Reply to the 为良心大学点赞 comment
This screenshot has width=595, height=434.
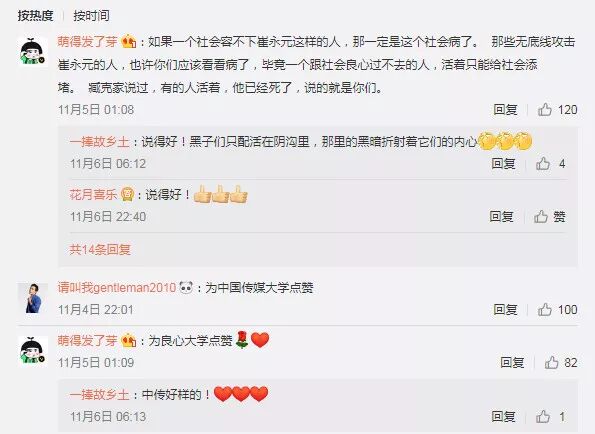point(512,362)
